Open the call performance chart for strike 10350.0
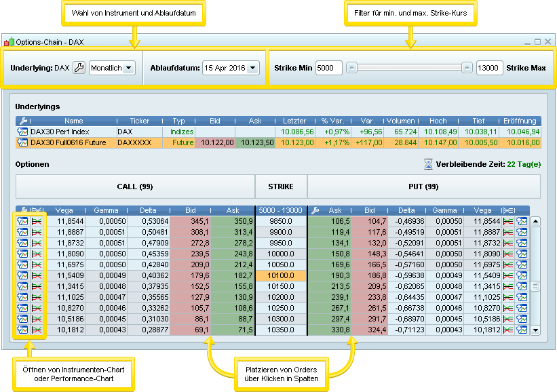 point(37,330)
